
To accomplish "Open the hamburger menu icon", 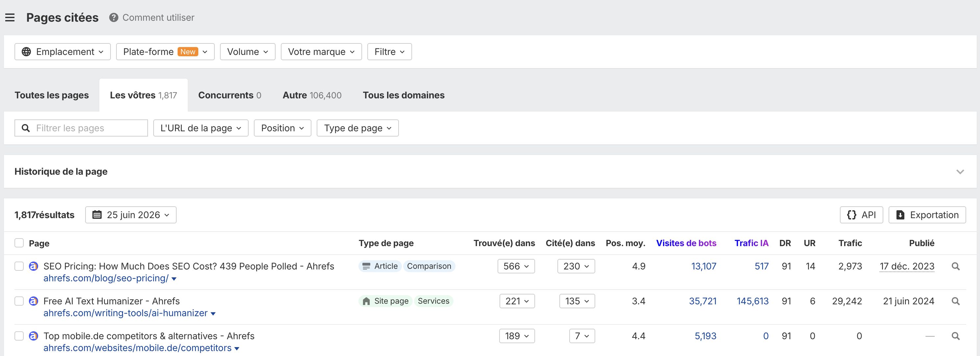I will (10, 17).
